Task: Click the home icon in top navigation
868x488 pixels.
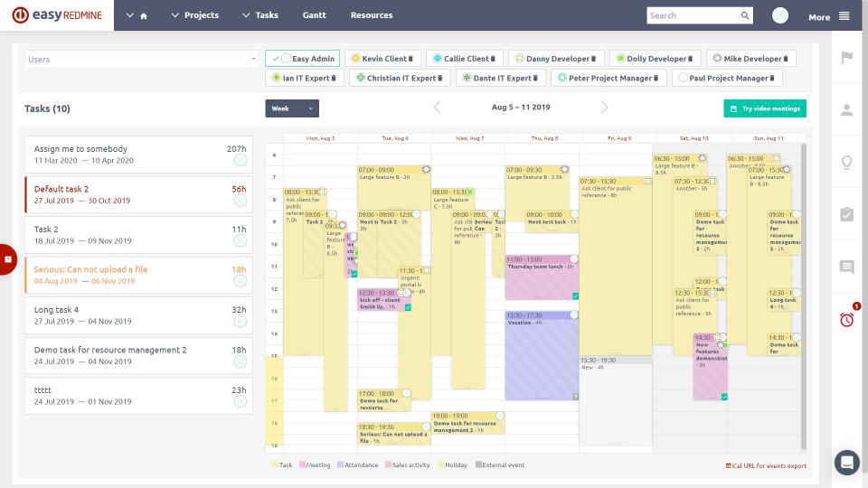Action: (143, 16)
